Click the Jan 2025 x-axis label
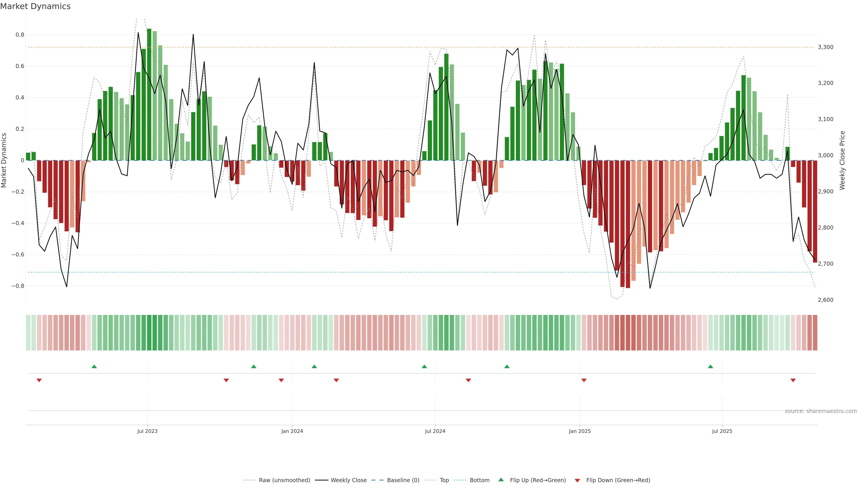The image size is (868, 488). point(580,431)
